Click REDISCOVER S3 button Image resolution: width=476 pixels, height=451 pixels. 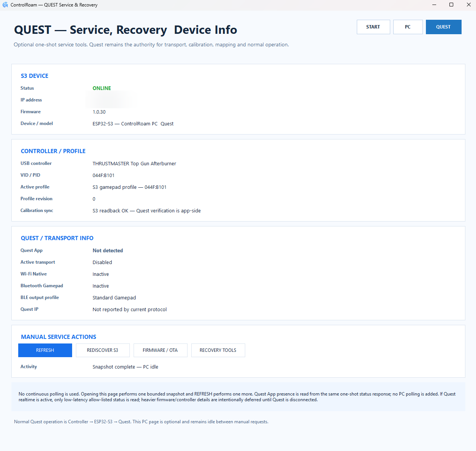pos(102,350)
